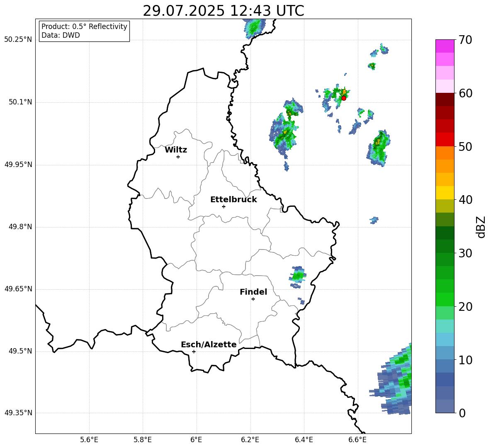491x448 pixels.
Task: Click the 49.65°N latitude label
Action: [18, 289]
